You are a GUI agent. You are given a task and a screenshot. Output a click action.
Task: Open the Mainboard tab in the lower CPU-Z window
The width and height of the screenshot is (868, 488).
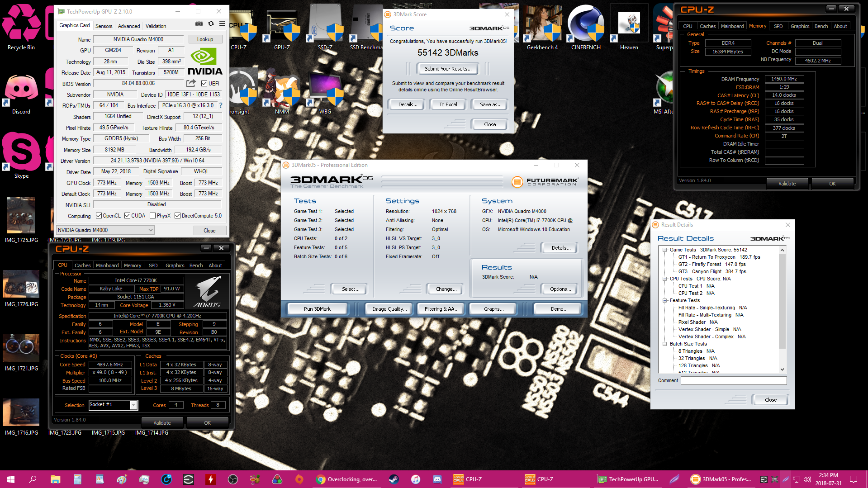pyautogui.click(x=107, y=265)
